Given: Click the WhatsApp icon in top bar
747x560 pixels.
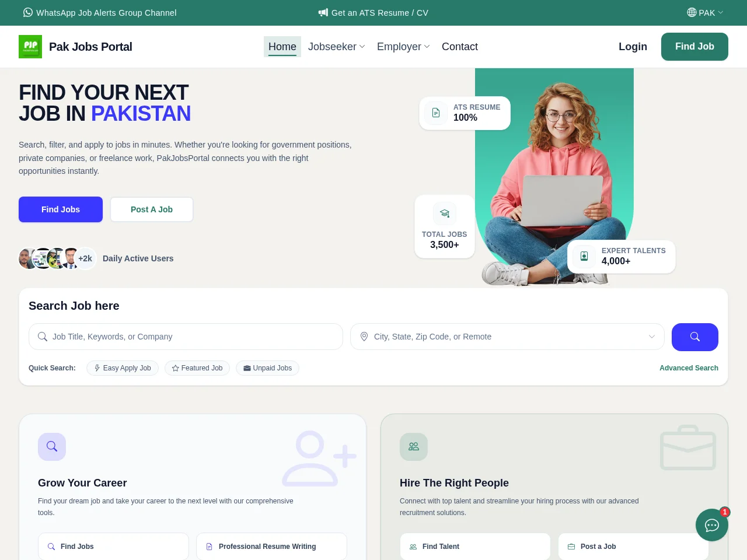Looking at the screenshot, I should click(28, 12).
